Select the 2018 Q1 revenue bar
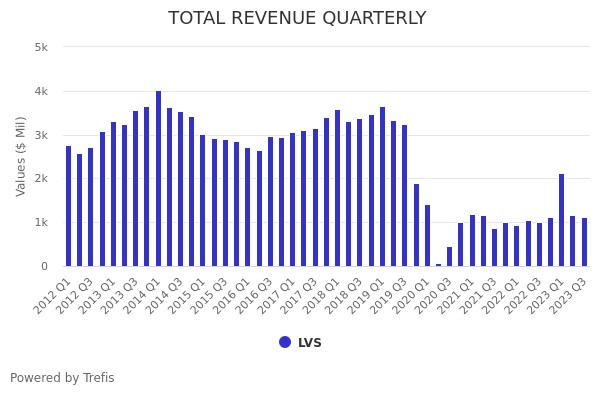This screenshot has width=600, height=400. tap(337, 188)
